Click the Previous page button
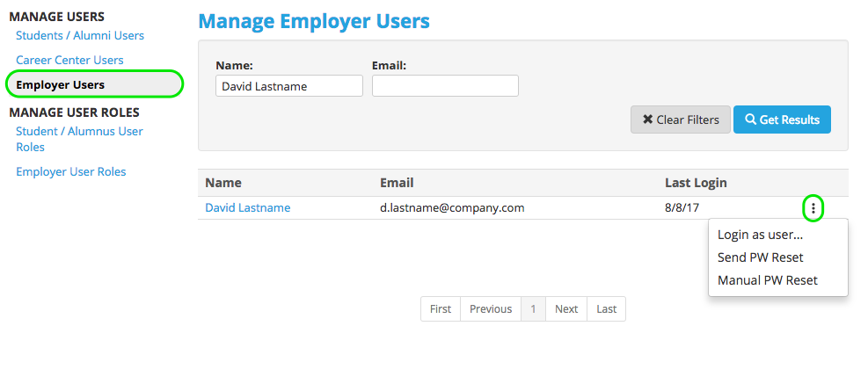Image resolution: width=868 pixels, height=384 pixels. (490, 309)
